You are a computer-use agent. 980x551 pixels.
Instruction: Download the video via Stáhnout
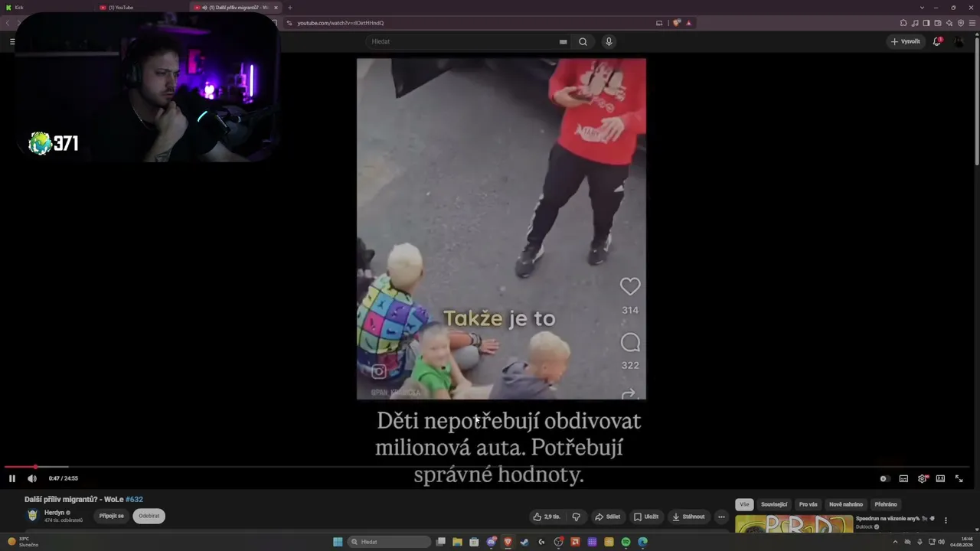pyautogui.click(x=688, y=517)
